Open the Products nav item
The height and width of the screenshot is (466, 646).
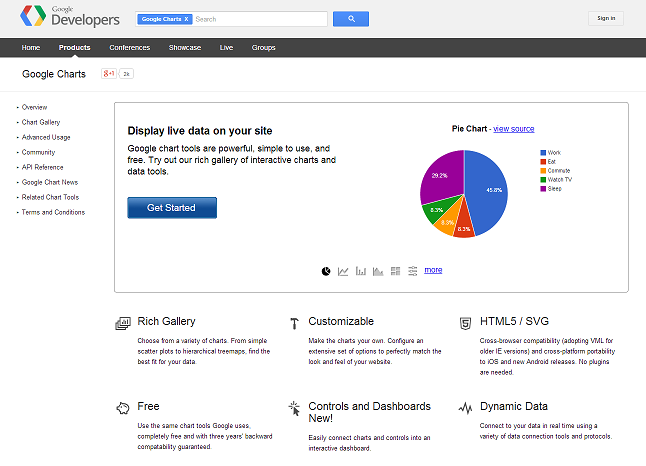[75, 48]
